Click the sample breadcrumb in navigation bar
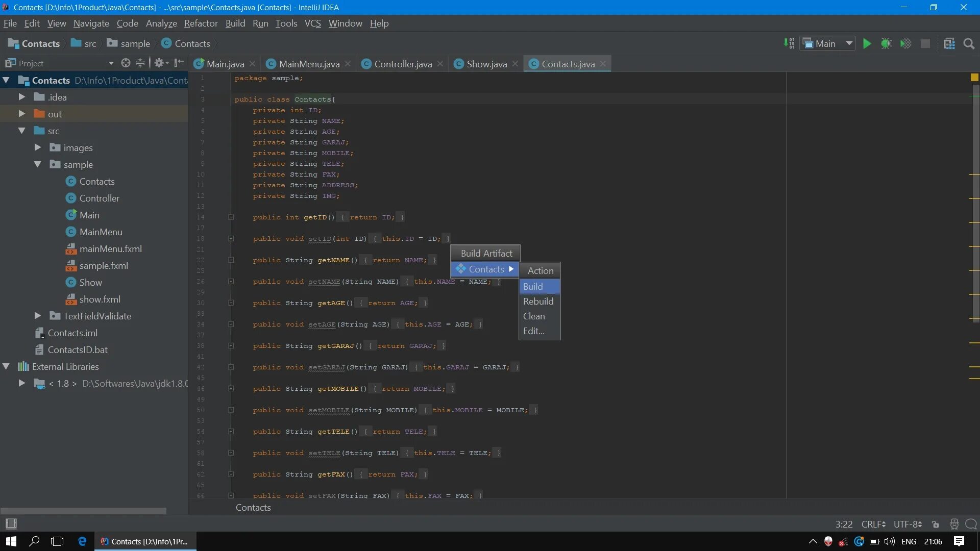The image size is (980, 551). point(135,44)
